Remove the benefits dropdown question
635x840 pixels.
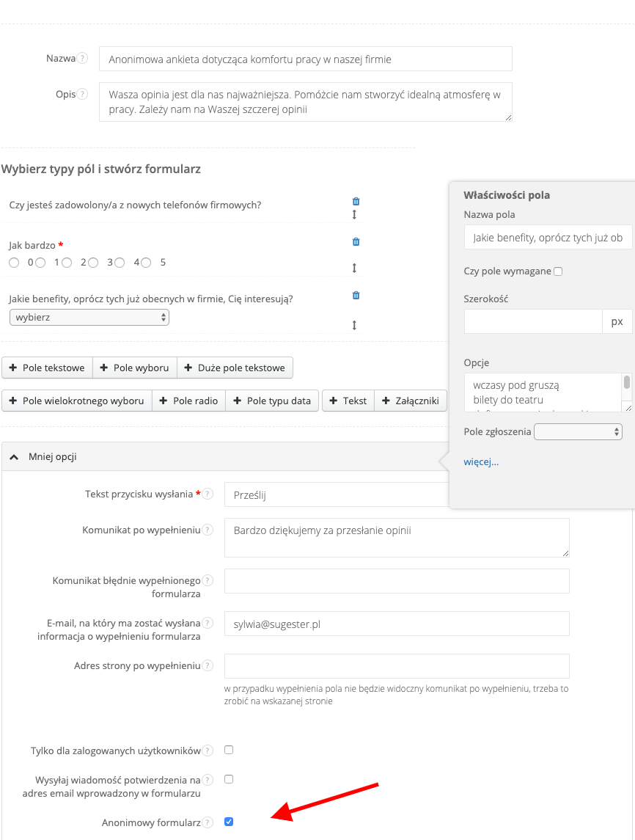(356, 295)
